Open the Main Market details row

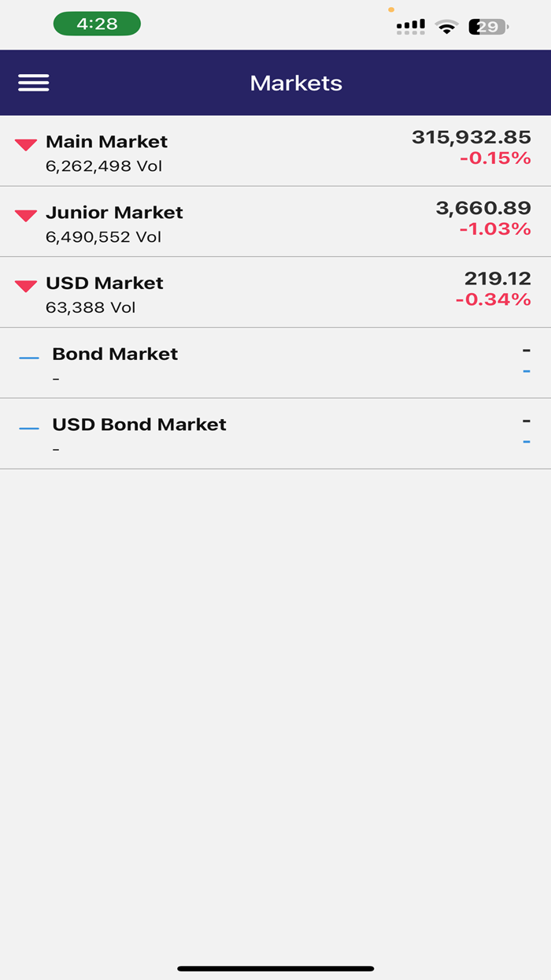click(x=275, y=150)
